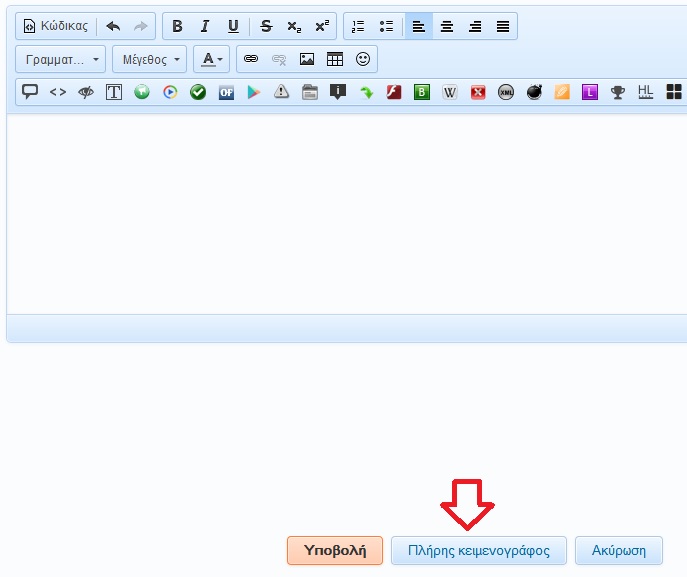Image resolution: width=687 pixels, height=577 pixels.
Task: Open Πλήρης κειμενογράφος full editor
Action: point(479,550)
